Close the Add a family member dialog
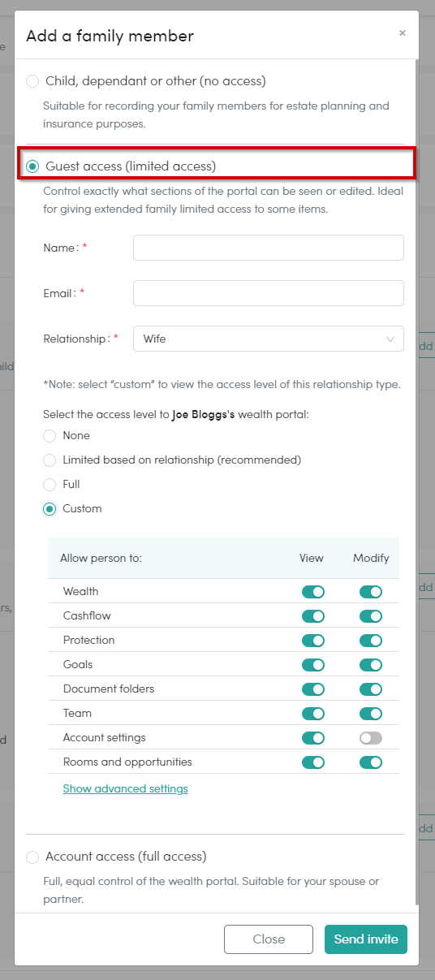This screenshot has width=435, height=980. (402, 33)
